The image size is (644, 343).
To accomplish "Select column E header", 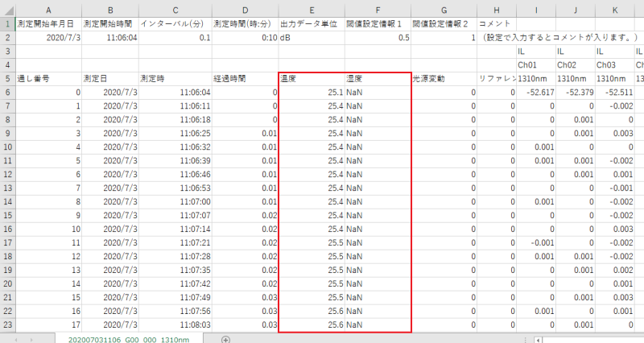I will [311, 9].
